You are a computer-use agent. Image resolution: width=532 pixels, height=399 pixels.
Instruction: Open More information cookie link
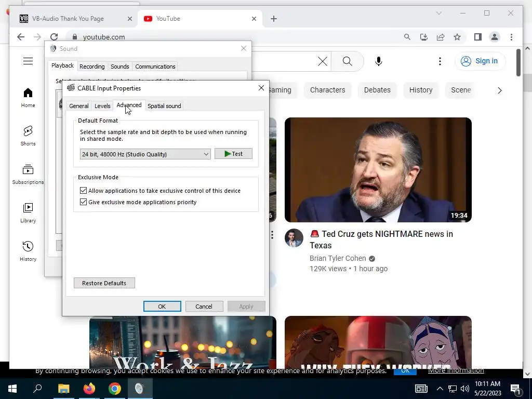456,370
